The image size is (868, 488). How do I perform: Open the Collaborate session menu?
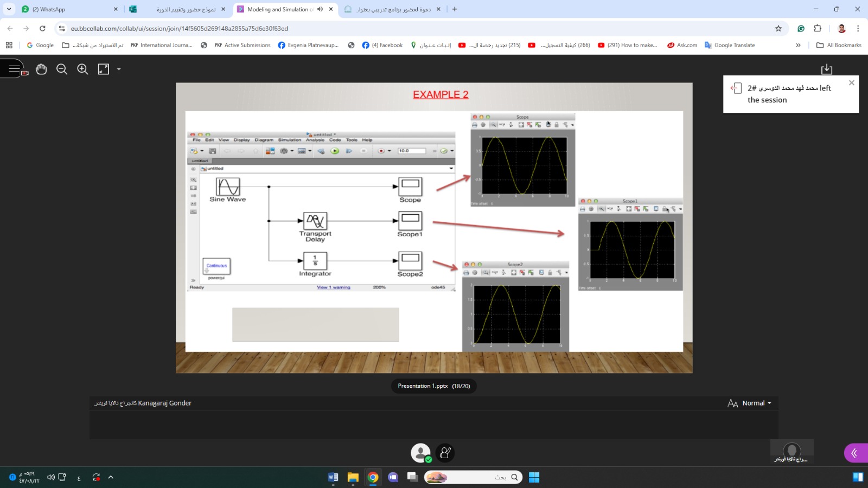[x=14, y=69]
